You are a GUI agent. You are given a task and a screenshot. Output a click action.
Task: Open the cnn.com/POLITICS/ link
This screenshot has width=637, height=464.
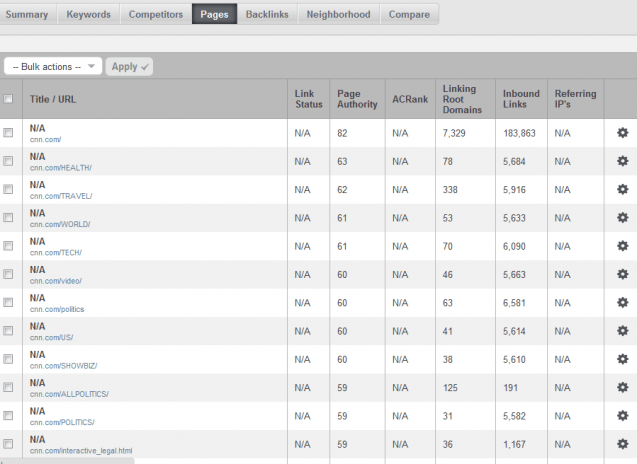point(62,422)
